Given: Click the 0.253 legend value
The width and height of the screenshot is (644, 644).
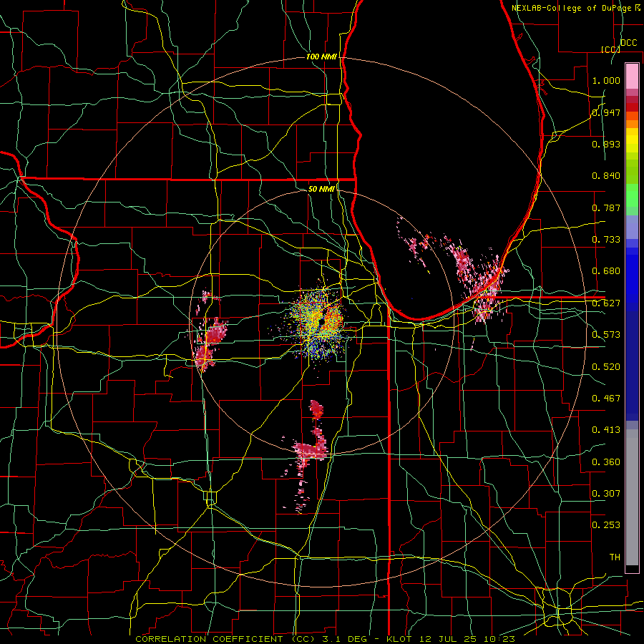Looking at the screenshot, I should click(x=606, y=525).
